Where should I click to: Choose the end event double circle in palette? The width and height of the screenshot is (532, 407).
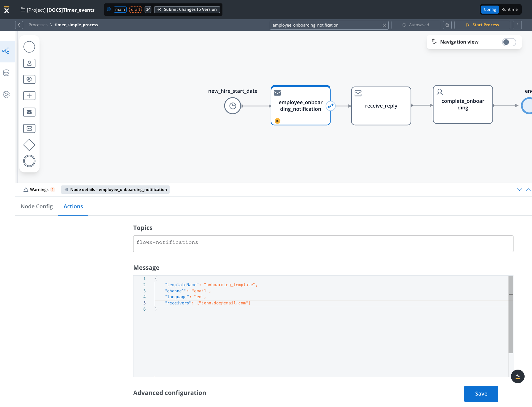point(29,161)
